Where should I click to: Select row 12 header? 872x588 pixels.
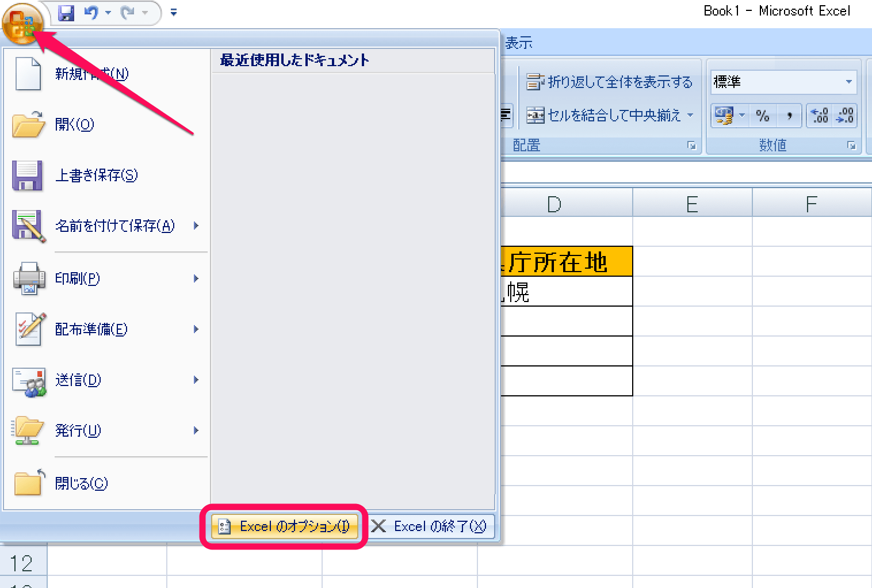coord(23,563)
